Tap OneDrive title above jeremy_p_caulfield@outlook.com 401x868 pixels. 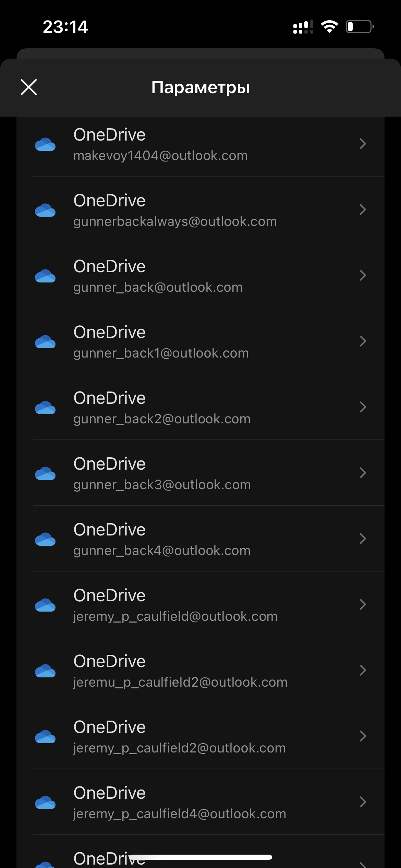(110, 595)
